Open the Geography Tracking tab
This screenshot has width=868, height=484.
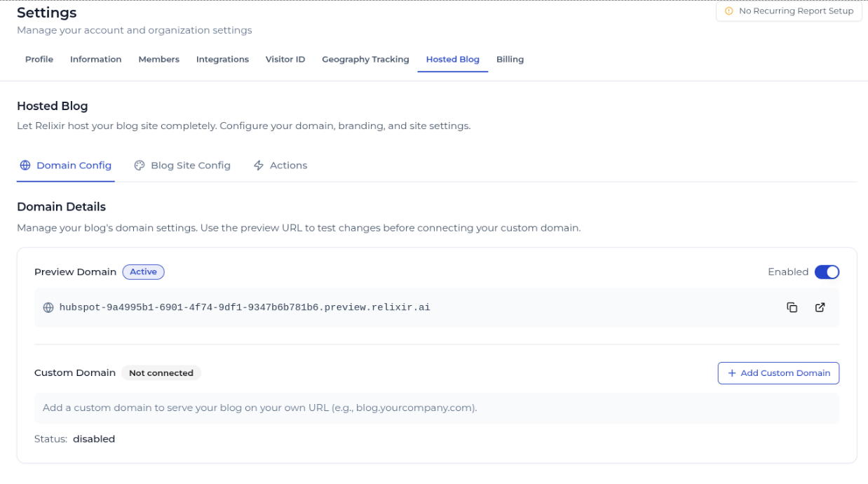coord(365,60)
